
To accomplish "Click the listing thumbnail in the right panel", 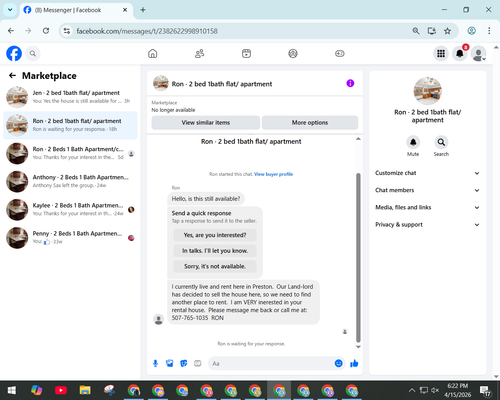I will coord(427,91).
